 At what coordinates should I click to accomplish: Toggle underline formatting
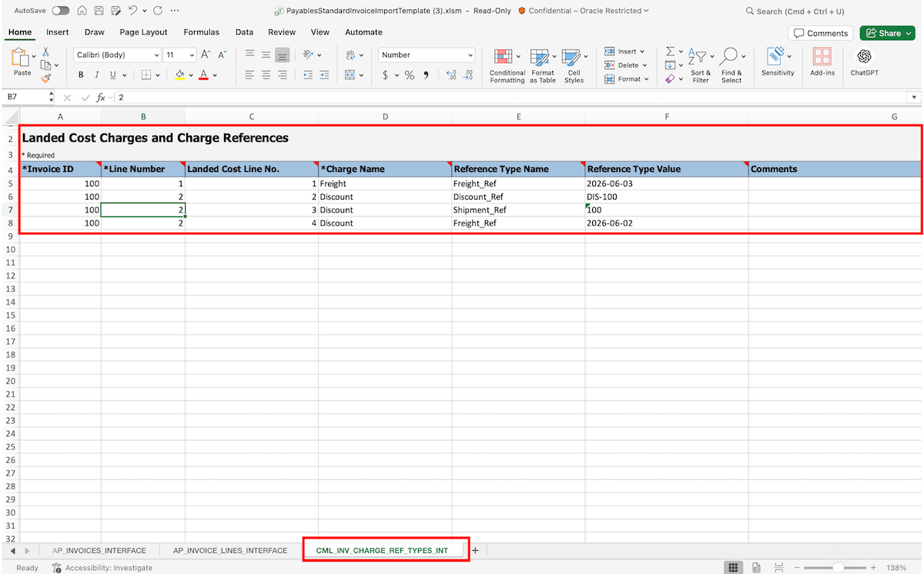pos(113,75)
